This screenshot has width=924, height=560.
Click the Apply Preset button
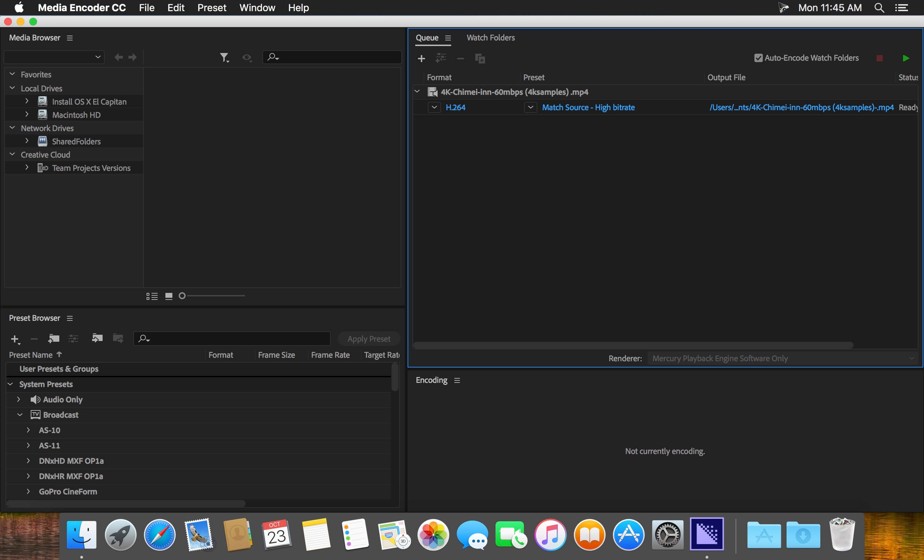[368, 338]
